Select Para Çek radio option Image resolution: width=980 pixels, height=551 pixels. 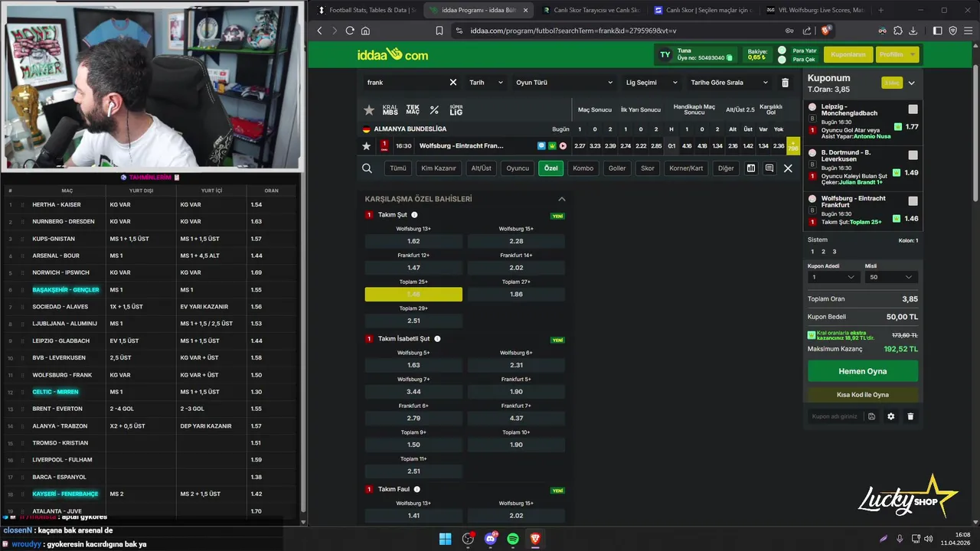tap(782, 60)
